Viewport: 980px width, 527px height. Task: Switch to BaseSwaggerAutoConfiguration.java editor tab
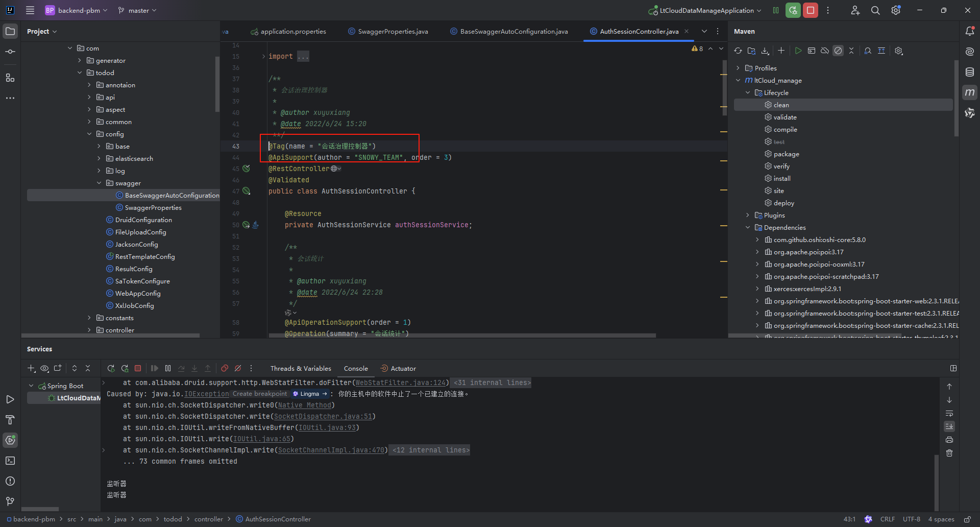click(x=509, y=31)
